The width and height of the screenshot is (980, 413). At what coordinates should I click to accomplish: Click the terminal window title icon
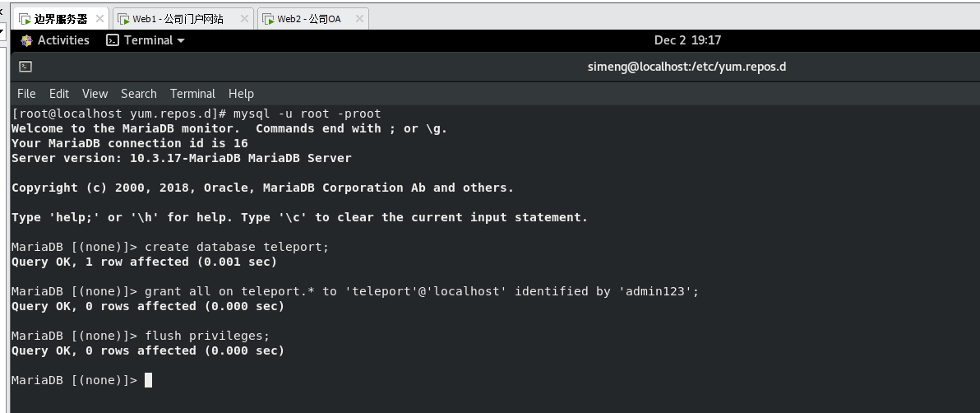tap(25, 67)
